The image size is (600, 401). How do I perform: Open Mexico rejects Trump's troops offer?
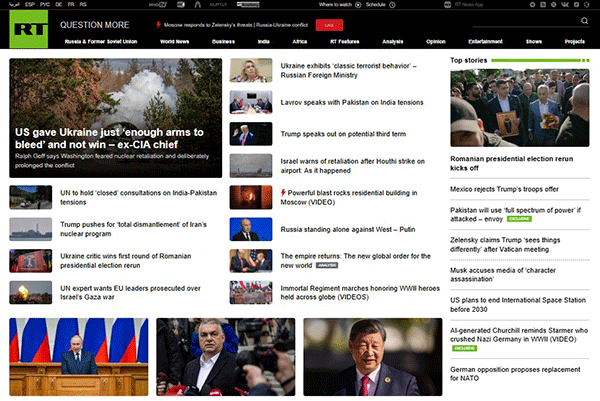click(x=504, y=189)
